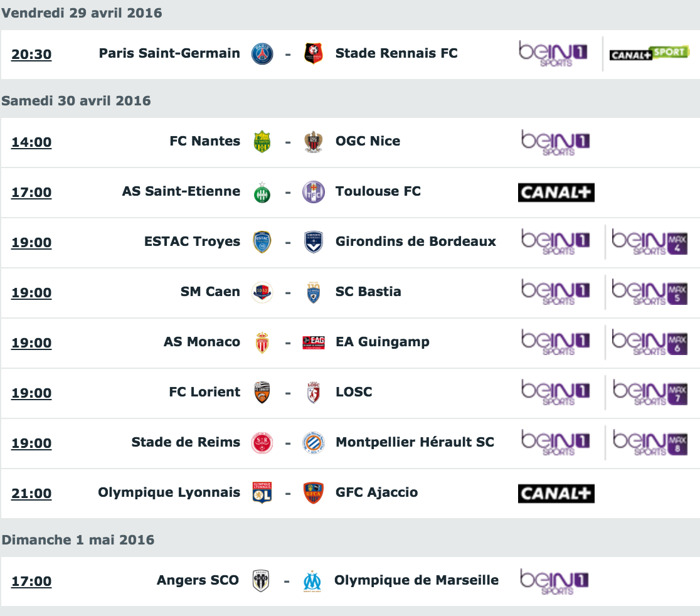
Task: Open the 20:30 kickoff time link
Action: coord(31,55)
